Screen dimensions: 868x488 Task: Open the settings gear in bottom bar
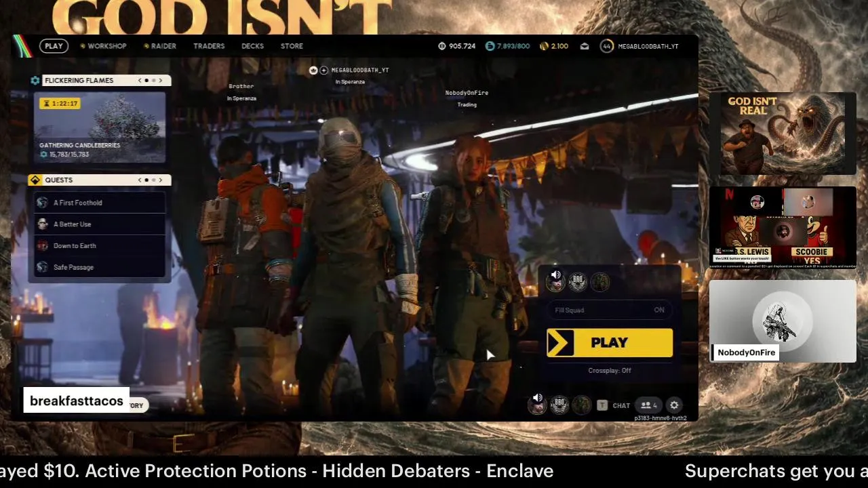[674, 405]
